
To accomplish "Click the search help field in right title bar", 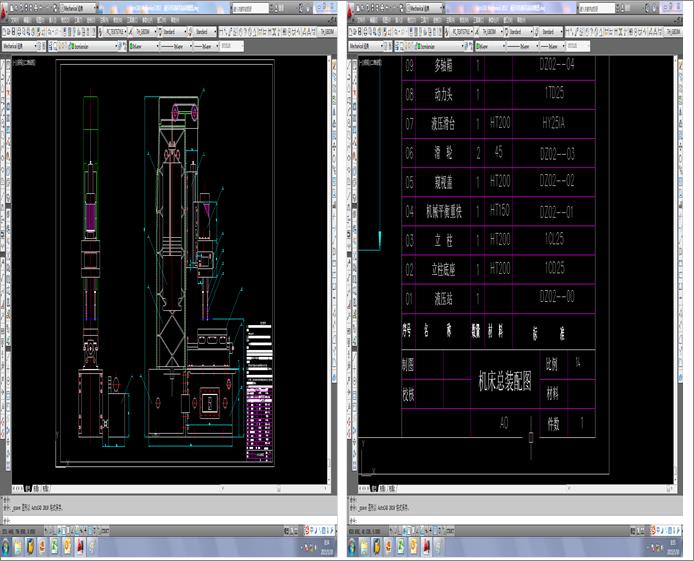I will [597, 8].
